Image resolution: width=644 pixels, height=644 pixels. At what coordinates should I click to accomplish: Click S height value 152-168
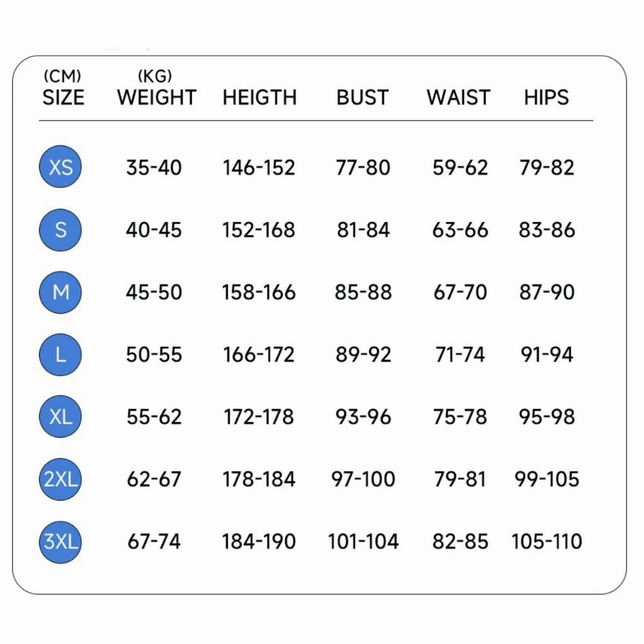tap(258, 230)
